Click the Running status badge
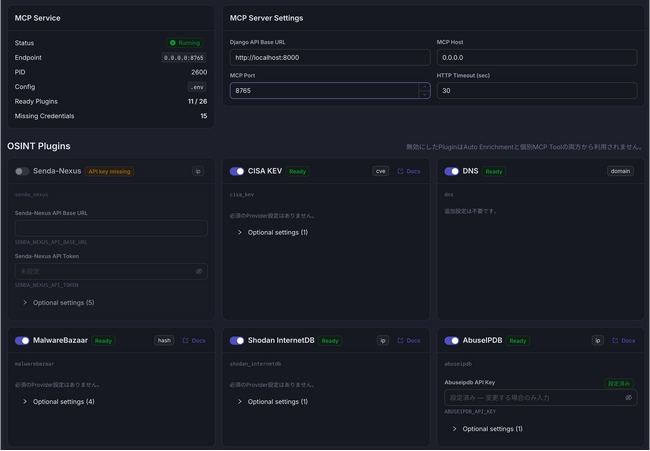The height and width of the screenshot is (451, 650). click(x=185, y=43)
